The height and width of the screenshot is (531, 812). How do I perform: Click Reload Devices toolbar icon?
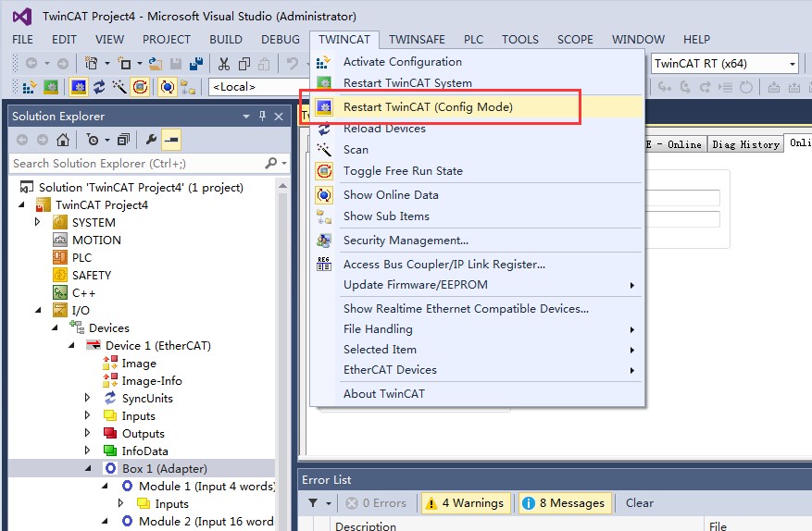(x=99, y=87)
